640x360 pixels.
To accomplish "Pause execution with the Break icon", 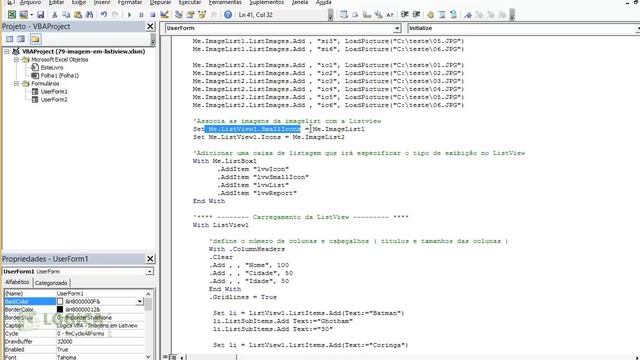I will coord(141,15).
